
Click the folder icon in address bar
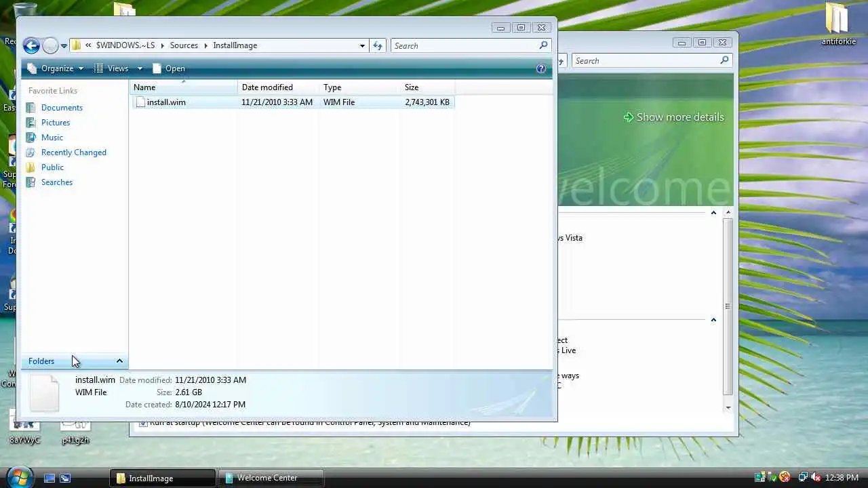(x=77, y=45)
